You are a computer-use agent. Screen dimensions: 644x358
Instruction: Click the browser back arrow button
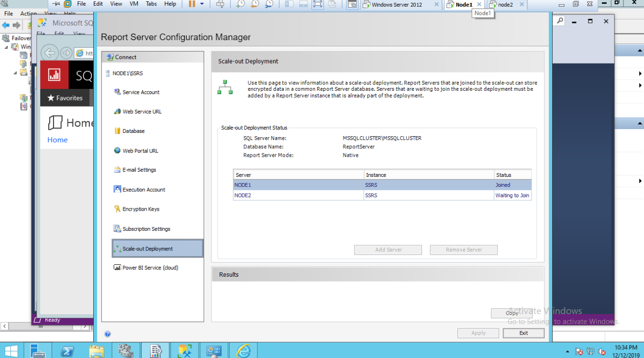coord(50,53)
